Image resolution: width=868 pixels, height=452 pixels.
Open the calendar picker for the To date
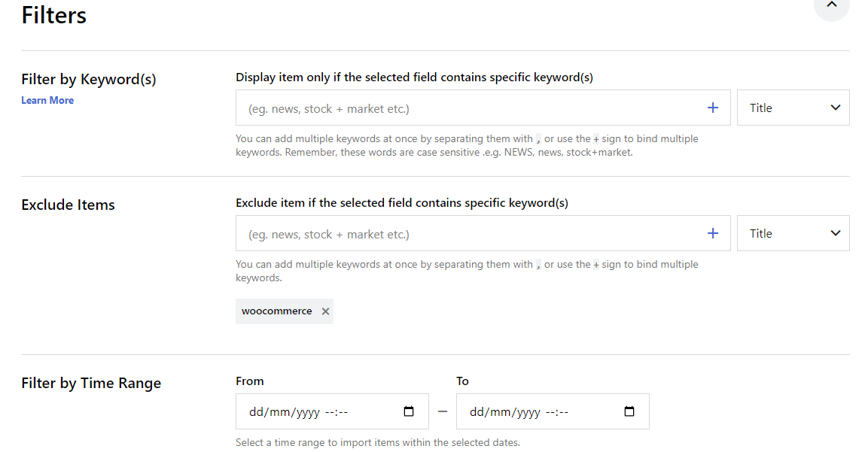click(629, 411)
